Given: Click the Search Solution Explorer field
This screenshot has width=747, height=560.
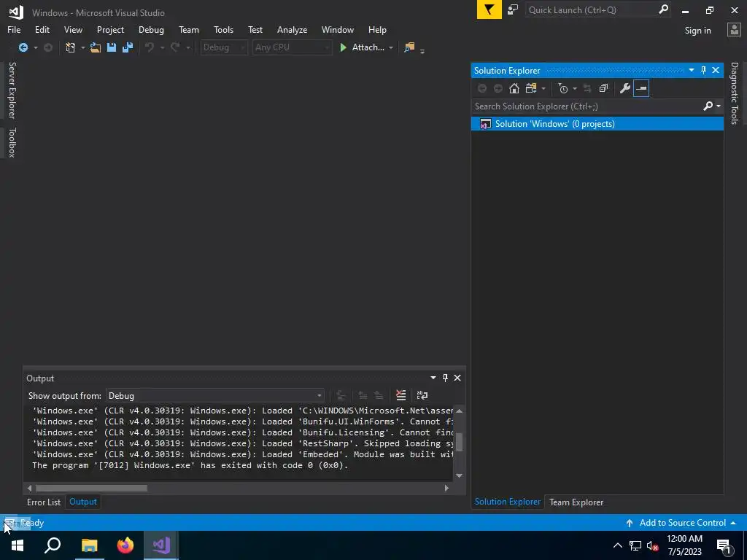Looking at the screenshot, I should pyautogui.click(x=586, y=106).
